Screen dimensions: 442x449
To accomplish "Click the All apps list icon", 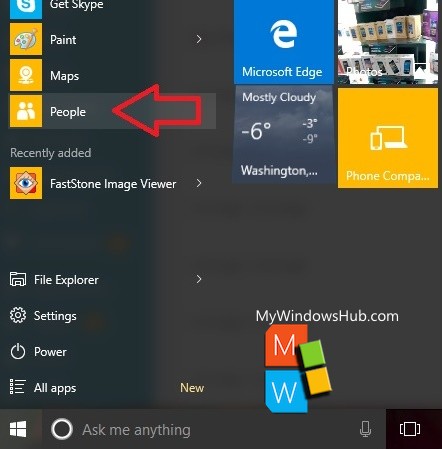I will 18,387.
